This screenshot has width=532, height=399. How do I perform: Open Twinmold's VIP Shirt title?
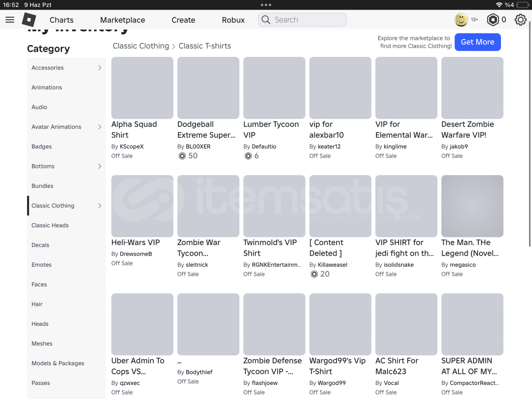(270, 248)
